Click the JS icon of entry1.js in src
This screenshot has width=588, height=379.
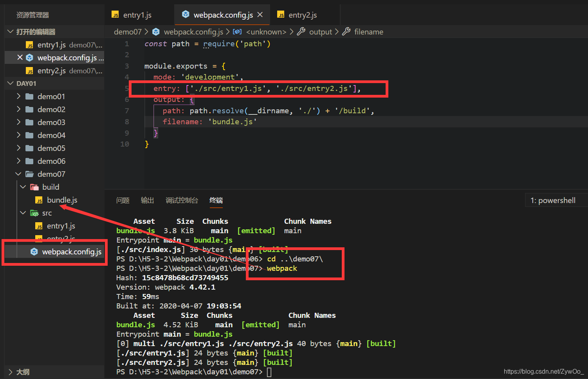tap(39, 226)
